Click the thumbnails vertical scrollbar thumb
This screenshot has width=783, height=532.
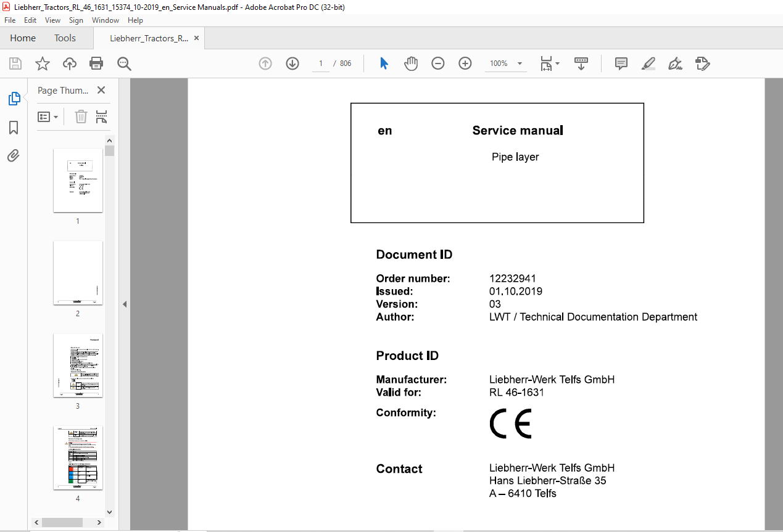click(x=110, y=151)
